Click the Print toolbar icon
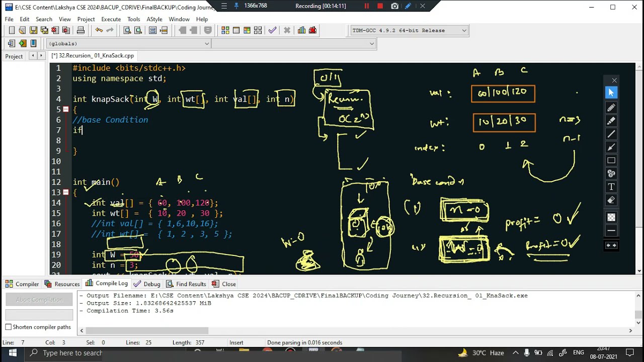The height and width of the screenshot is (362, 644). point(80,30)
